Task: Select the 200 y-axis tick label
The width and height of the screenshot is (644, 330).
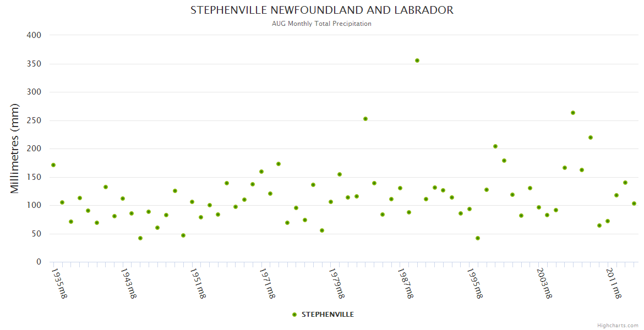Action: (34, 148)
